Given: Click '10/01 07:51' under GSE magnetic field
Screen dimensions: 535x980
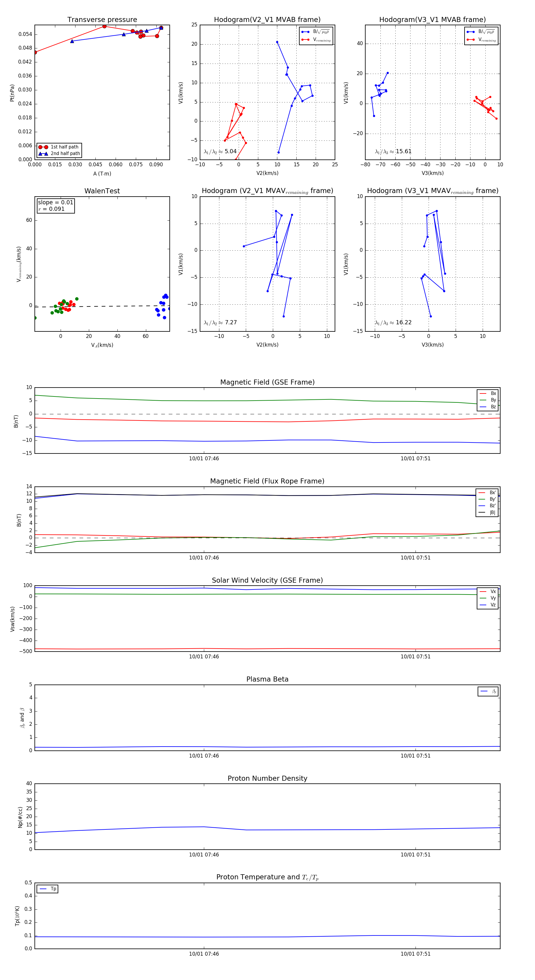Looking at the screenshot, I should pyautogui.click(x=416, y=459).
